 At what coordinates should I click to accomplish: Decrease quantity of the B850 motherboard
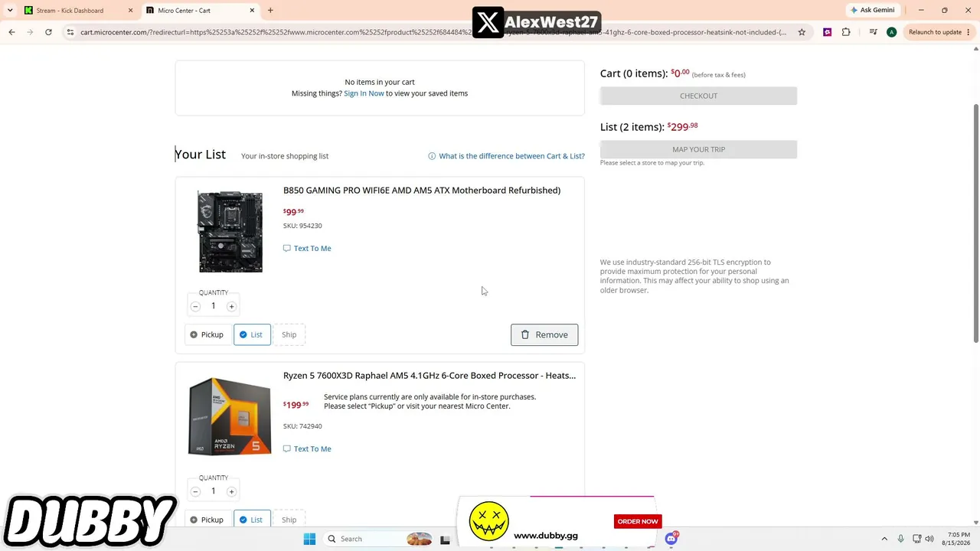point(195,306)
